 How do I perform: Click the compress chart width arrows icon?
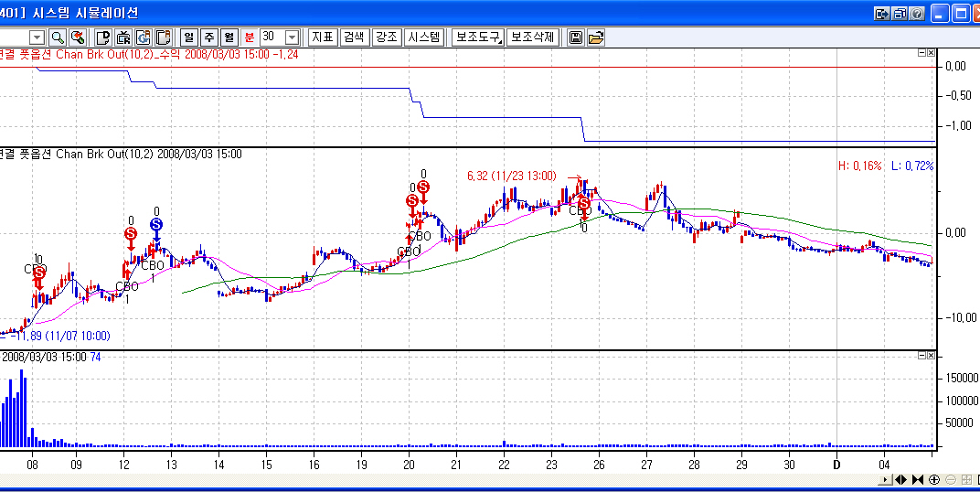(917, 479)
